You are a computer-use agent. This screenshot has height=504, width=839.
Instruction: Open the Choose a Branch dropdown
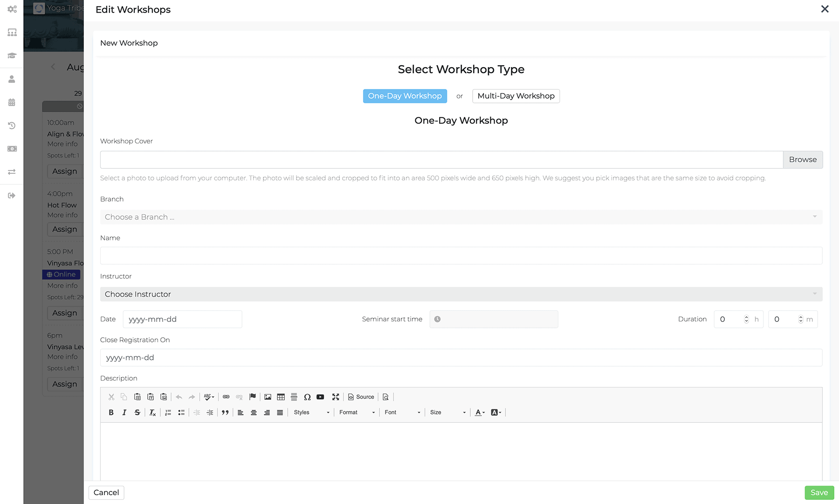461,217
